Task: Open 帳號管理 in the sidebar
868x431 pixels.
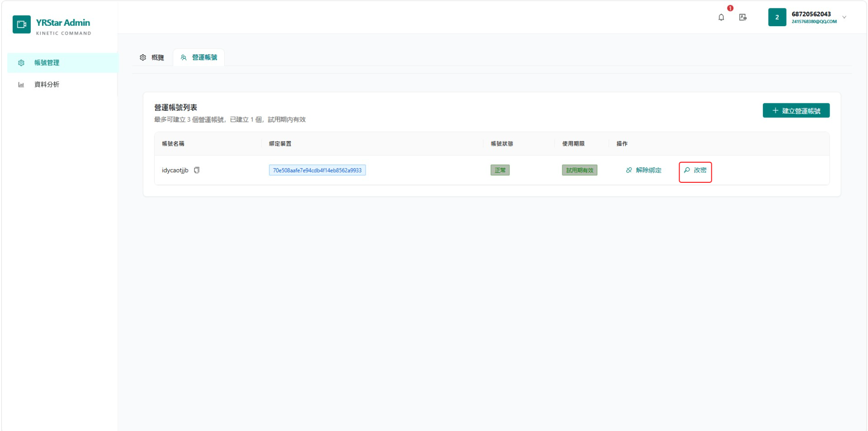Action: coord(63,63)
